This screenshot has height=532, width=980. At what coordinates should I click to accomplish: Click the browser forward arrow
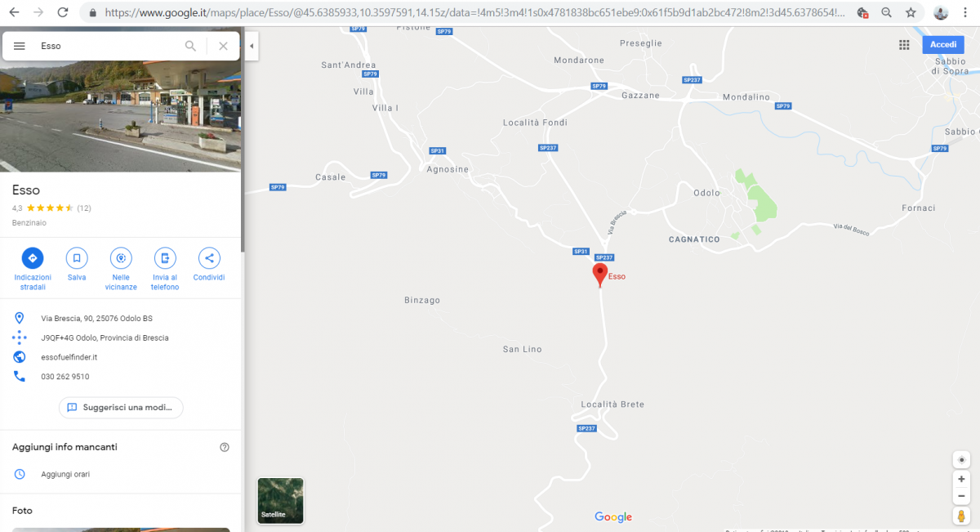(x=38, y=12)
